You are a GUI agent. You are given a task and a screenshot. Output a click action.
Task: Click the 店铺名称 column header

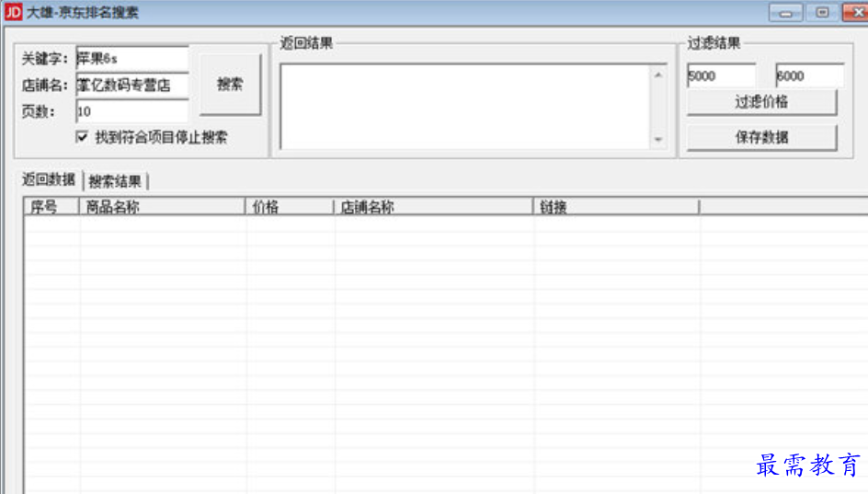(433, 207)
